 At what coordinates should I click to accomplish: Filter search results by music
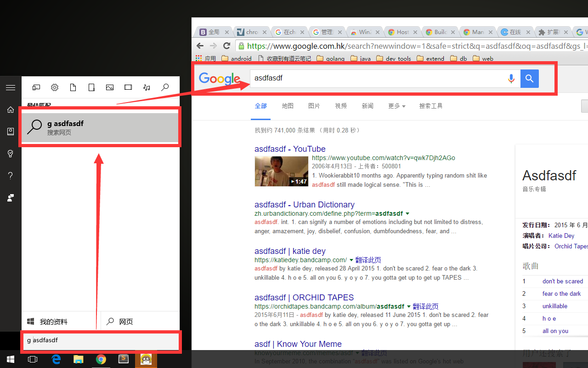pyautogui.click(x=147, y=87)
